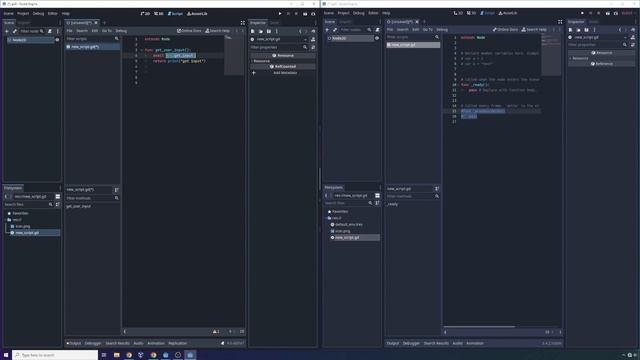This screenshot has width=640, height=360.
Task: Toggle method sorting in left script panel
Action: (116, 190)
